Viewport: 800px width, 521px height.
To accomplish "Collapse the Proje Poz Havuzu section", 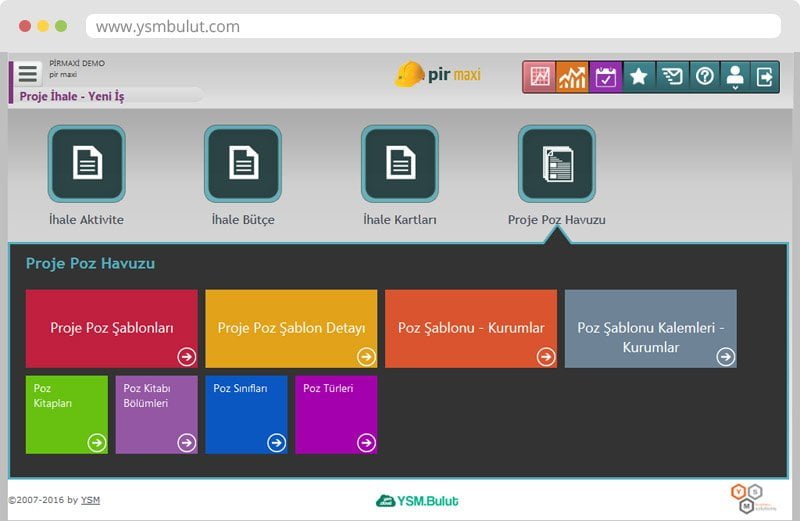I will (556, 164).
